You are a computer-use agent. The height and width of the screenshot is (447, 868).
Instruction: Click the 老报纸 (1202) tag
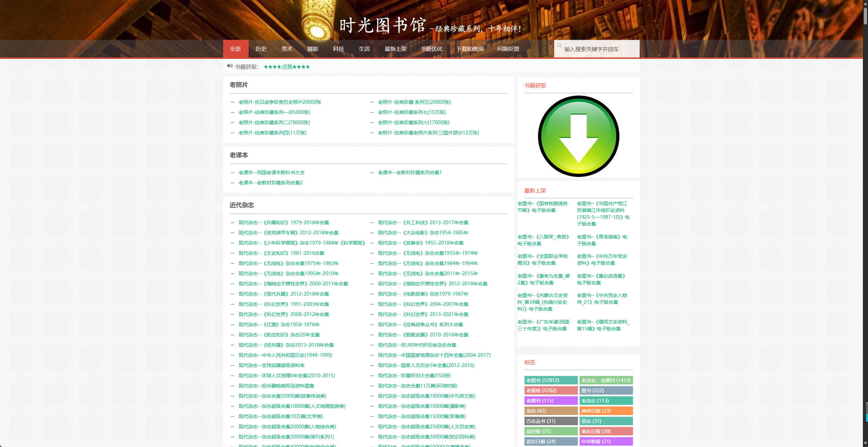tap(551, 391)
